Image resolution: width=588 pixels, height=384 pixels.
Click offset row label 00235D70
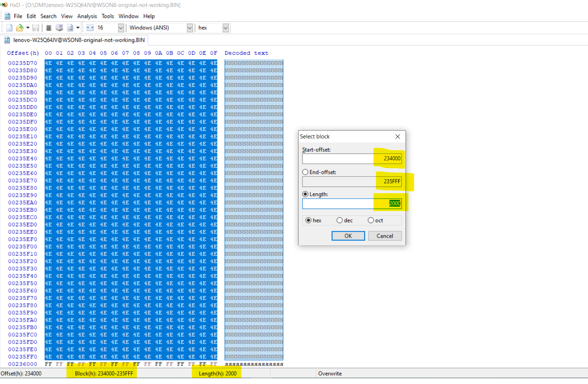23,63
